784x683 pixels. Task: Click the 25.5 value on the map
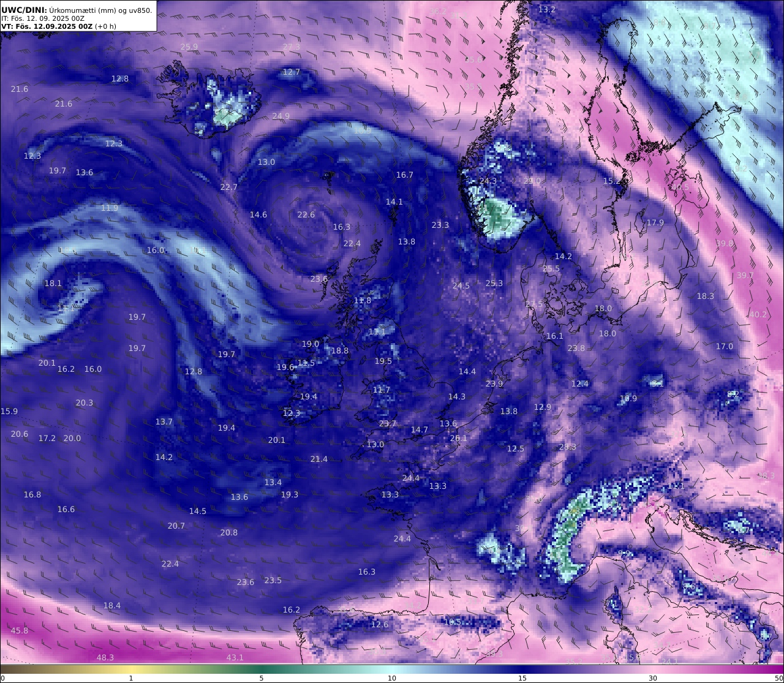tap(551, 269)
